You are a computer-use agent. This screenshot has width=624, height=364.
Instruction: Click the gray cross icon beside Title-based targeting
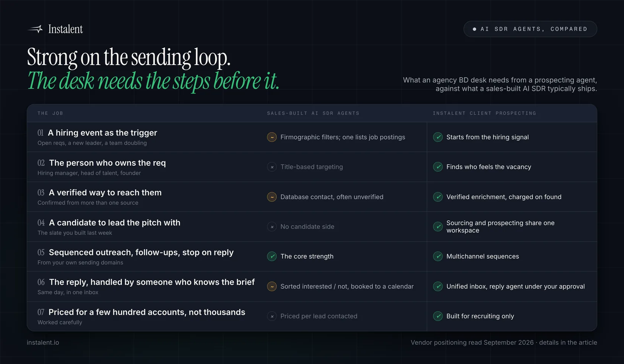pyautogui.click(x=272, y=167)
